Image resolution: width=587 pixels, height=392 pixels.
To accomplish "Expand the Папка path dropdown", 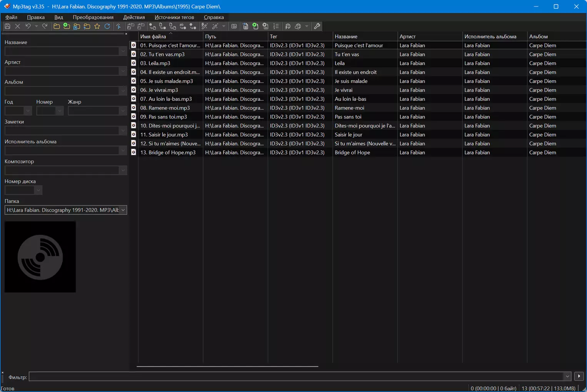I will [x=123, y=210].
